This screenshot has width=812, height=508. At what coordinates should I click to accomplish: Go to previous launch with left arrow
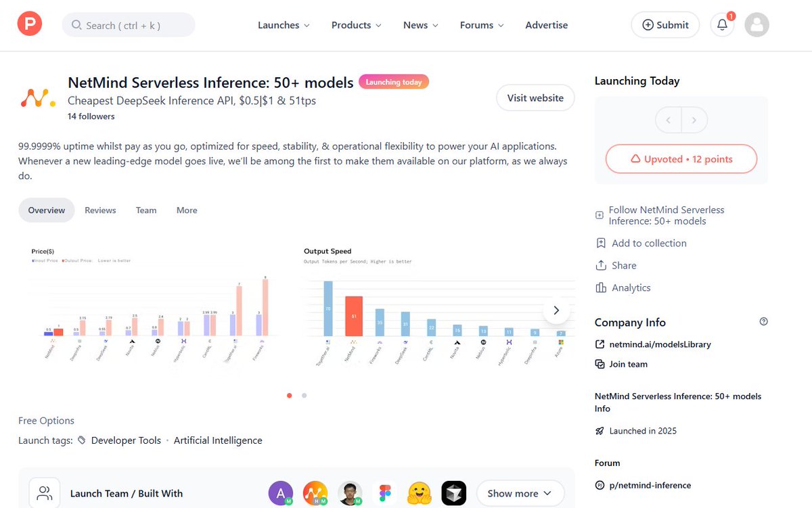click(669, 120)
